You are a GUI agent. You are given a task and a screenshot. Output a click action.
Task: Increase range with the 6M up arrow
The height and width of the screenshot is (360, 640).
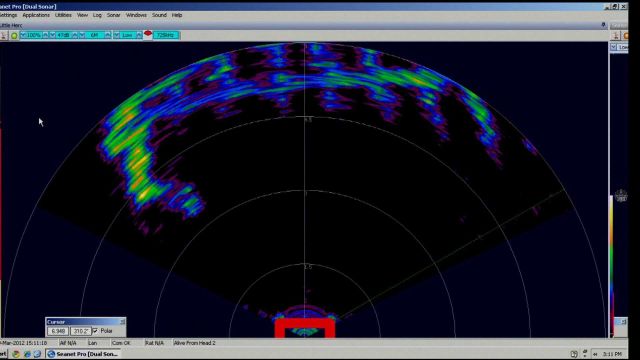tap(108, 36)
